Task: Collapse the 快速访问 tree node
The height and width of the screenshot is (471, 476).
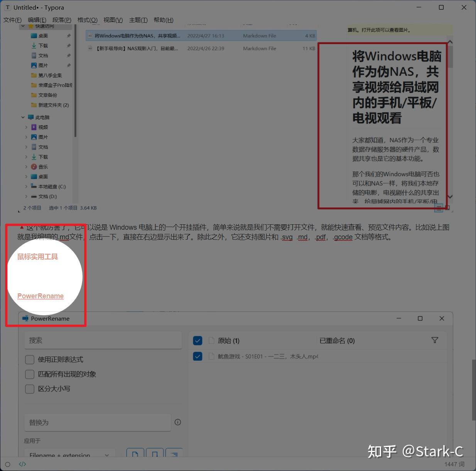Action: point(23,26)
